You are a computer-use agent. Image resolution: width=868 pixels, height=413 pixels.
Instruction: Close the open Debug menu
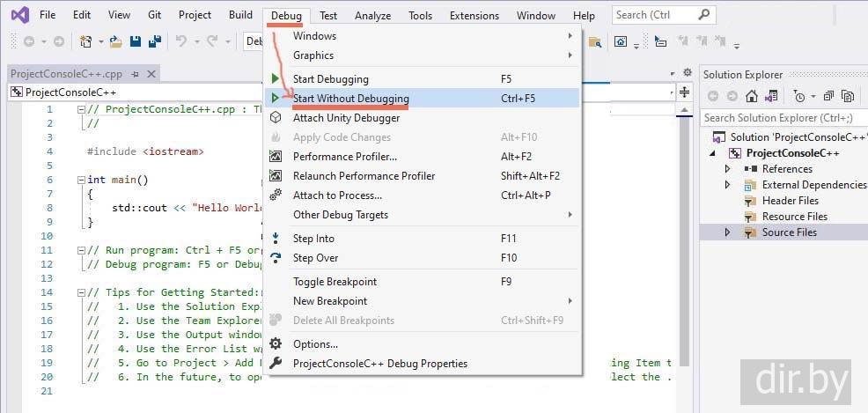click(286, 16)
